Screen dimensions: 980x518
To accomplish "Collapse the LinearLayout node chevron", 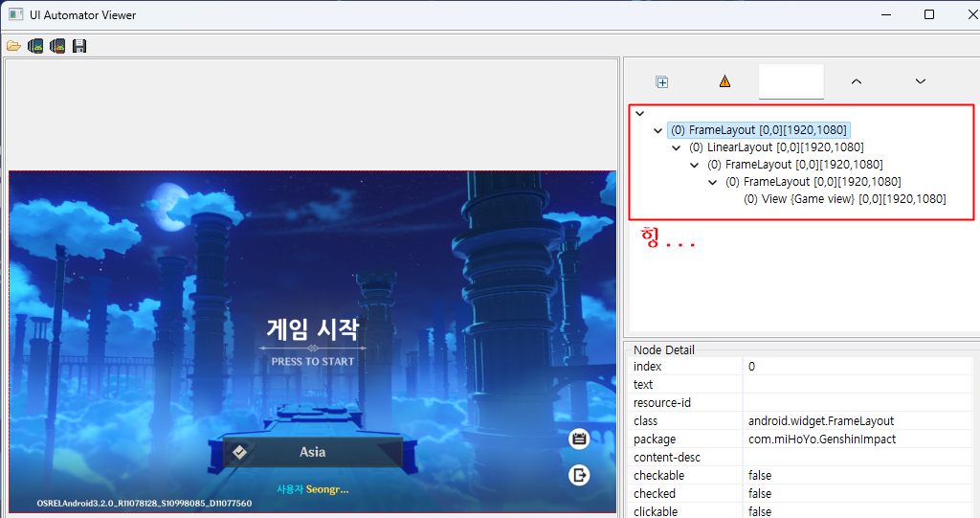I will [676, 147].
